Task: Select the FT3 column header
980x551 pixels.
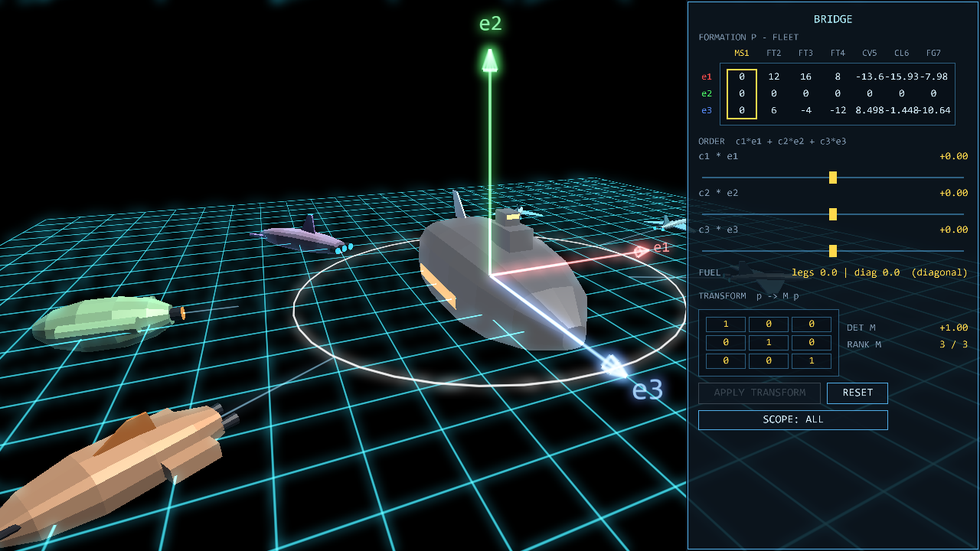Action: point(805,53)
